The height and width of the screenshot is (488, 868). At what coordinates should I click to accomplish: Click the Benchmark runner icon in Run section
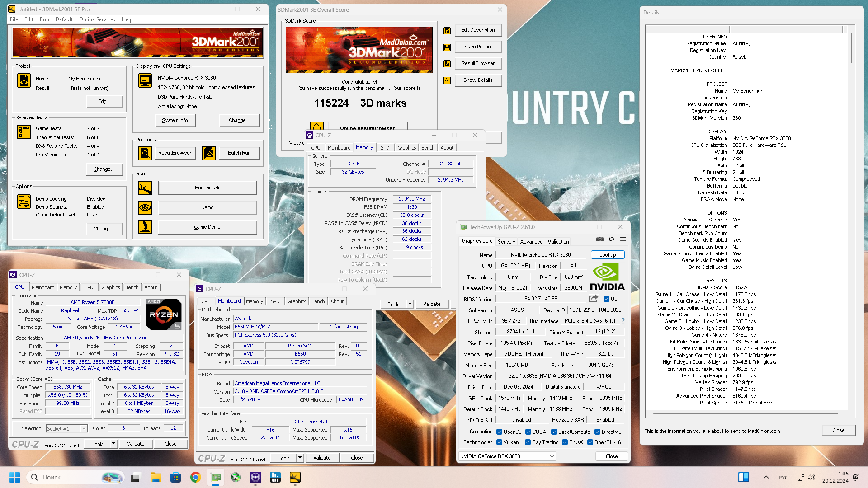[x=145, y=188]
